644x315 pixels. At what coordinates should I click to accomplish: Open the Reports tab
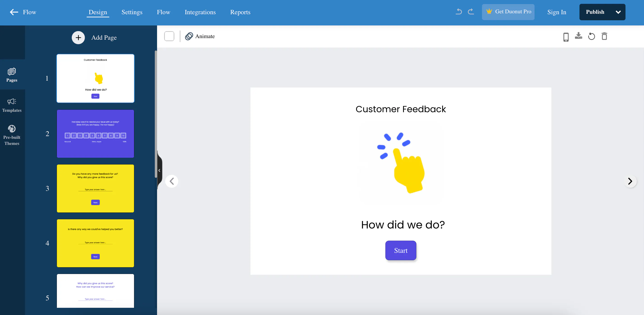pos(240,12)
